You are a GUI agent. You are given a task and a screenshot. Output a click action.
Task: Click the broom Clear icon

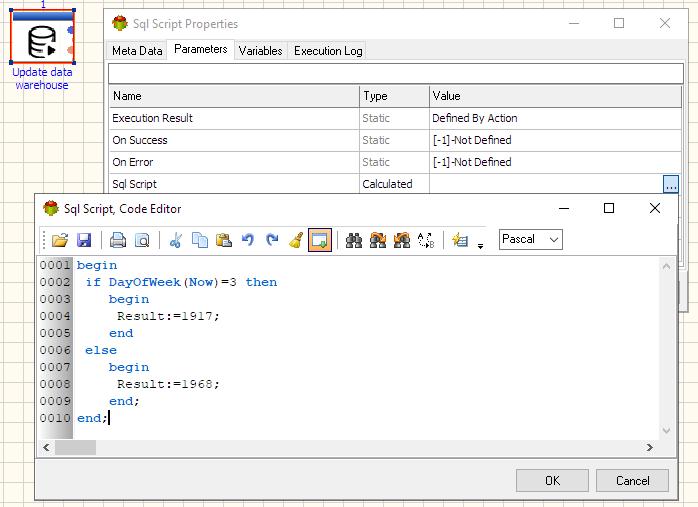296,240
